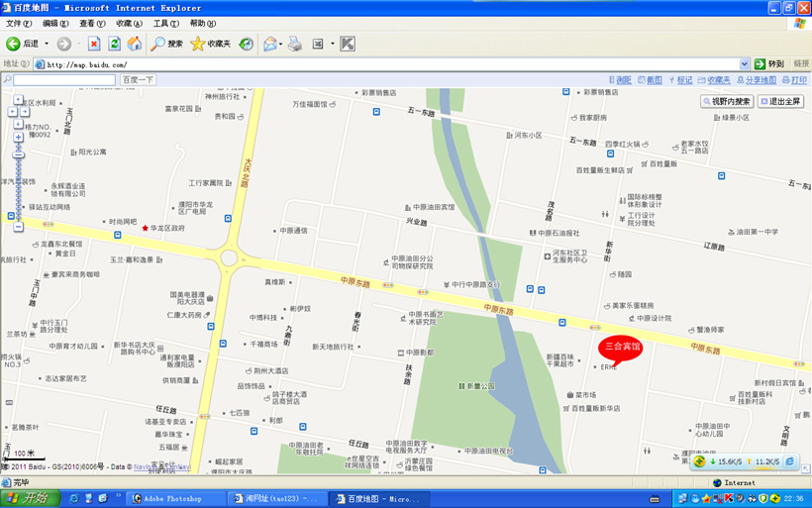
Task: Click the 三合宾馆 red marker bubble
Action: click(622, 347)
